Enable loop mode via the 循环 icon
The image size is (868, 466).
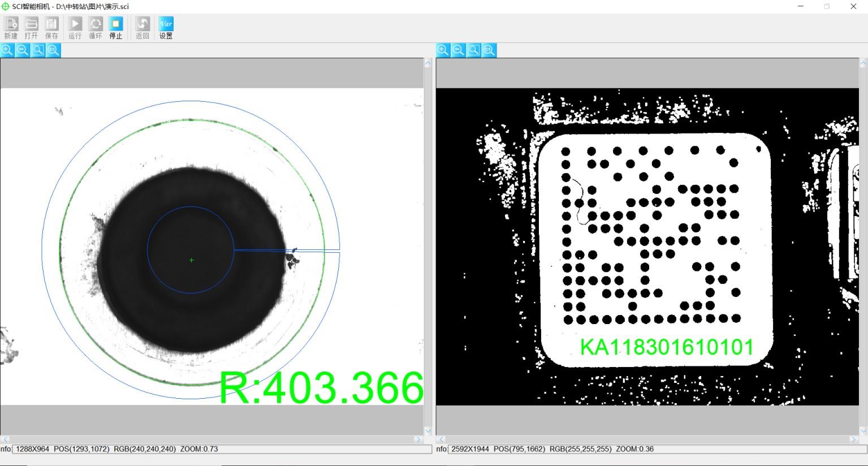[96, 27]
